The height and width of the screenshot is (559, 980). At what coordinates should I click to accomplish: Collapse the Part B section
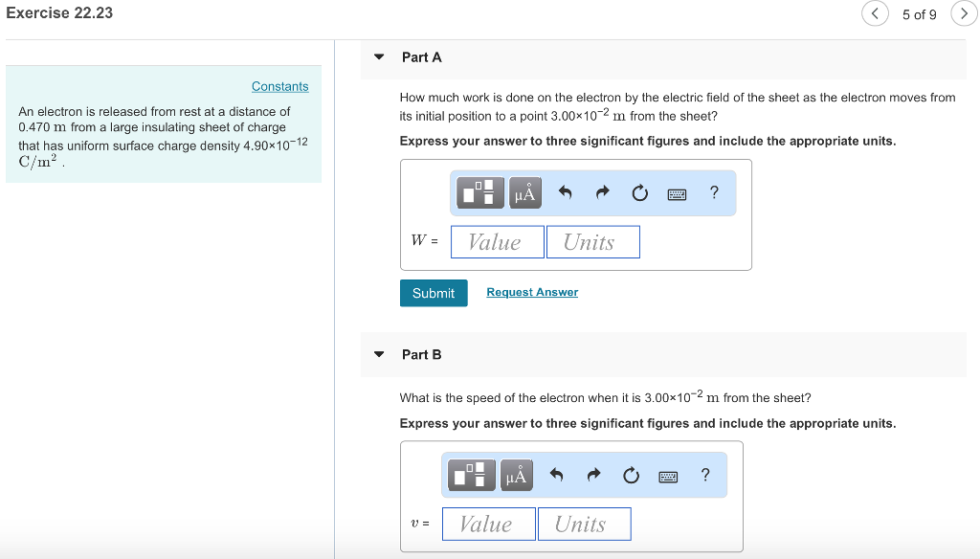pos(379,354)
